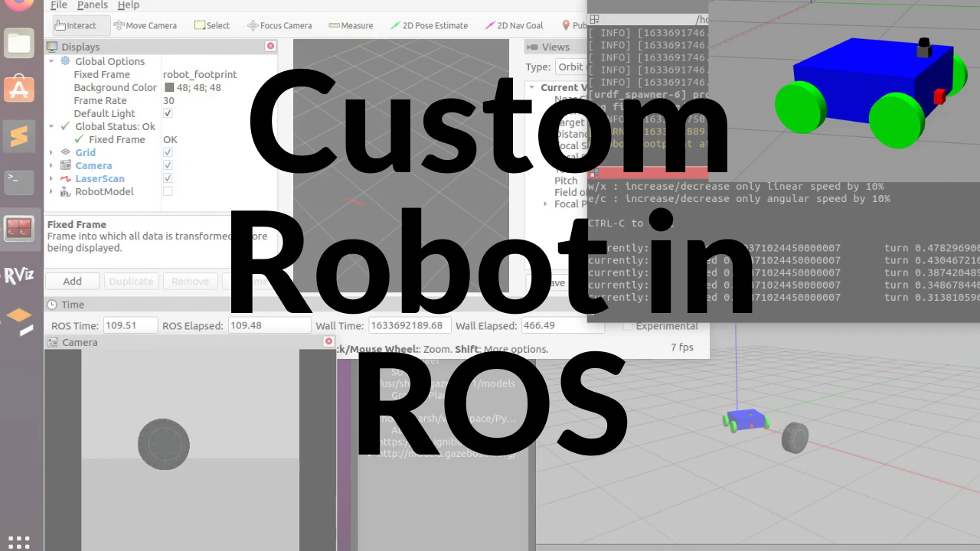The height and width of the screenshot is (551, 980).
Task: Open Files from the Ubuntu dock
Action: point(19,43)
